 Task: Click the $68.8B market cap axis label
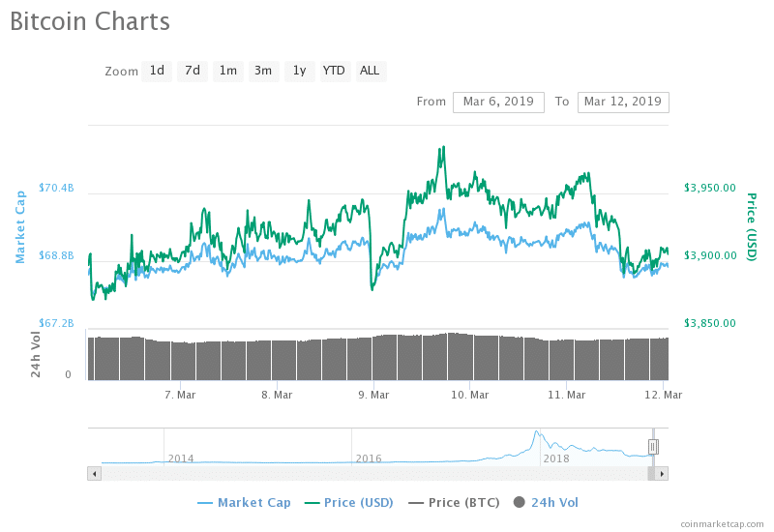click(56, 255)
